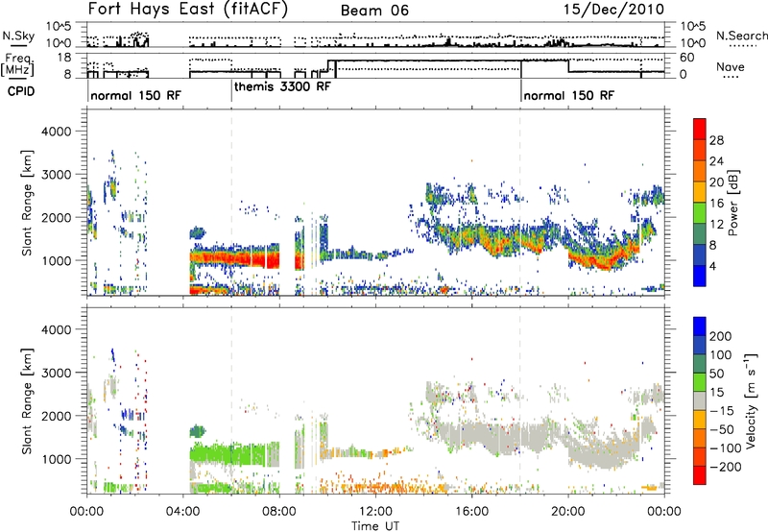Click the "-50" label on the Velocity scale
768x532 pixels.
pos(722,429)
